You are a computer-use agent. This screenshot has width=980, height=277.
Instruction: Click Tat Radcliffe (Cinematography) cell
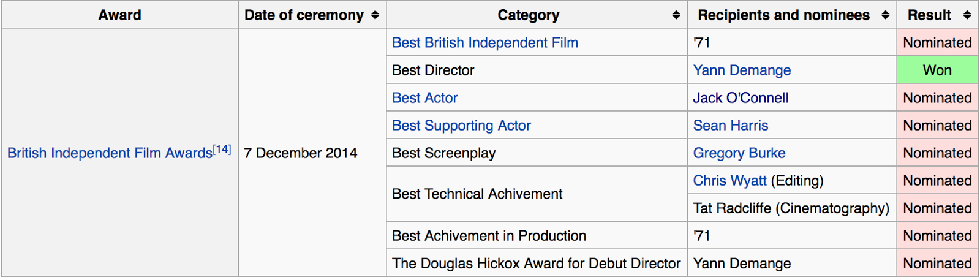coord(791,208)
